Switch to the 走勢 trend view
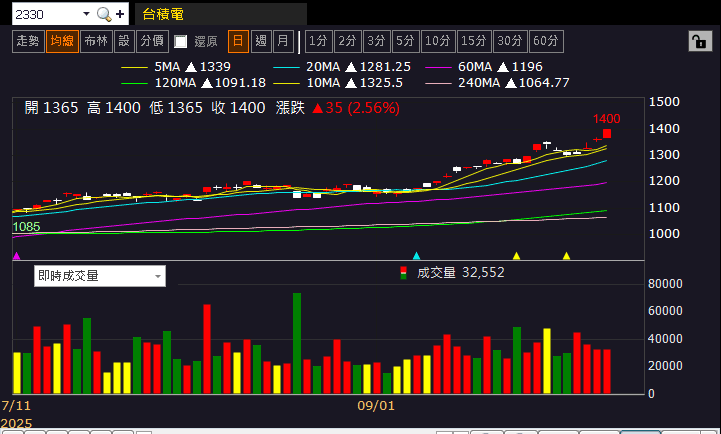 click(28, 41)
